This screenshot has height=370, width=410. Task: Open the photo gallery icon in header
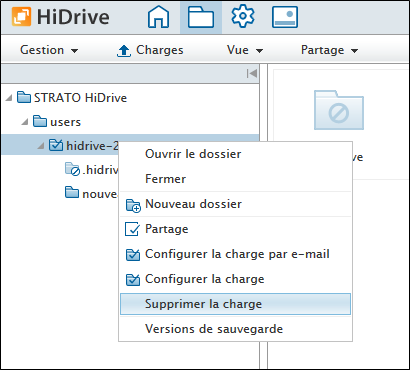click(x=285, y=17)
